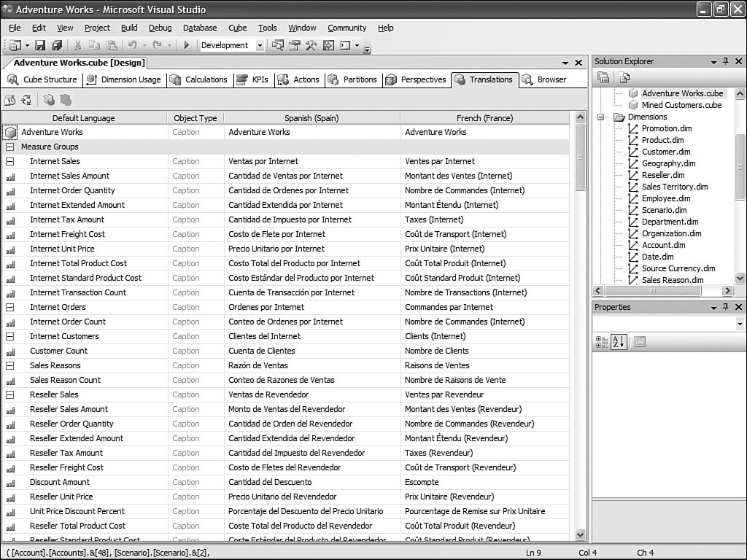Click the circular arrows icon in the Translations toolbar
The image size is (747, 560).
(x=26, y=100)
